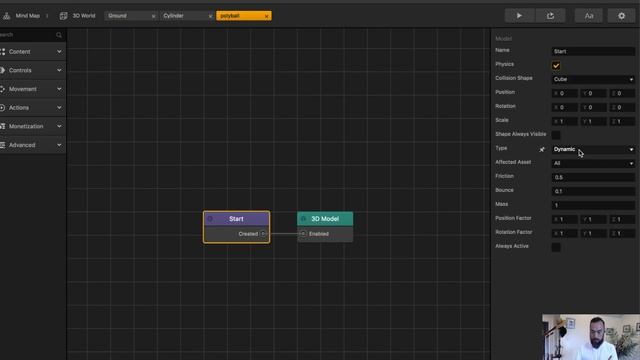The image size is (640, 360).
Task: Click the Actions category icon
Action: 2,108
